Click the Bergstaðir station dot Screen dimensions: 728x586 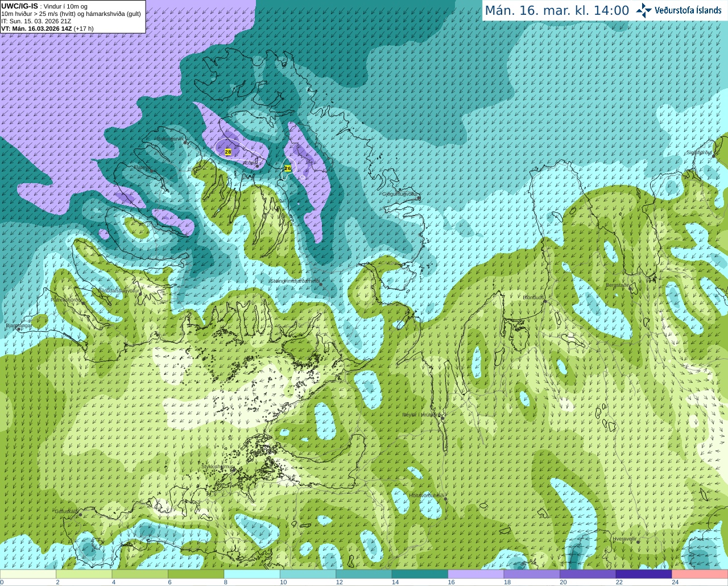click(631, 288)
